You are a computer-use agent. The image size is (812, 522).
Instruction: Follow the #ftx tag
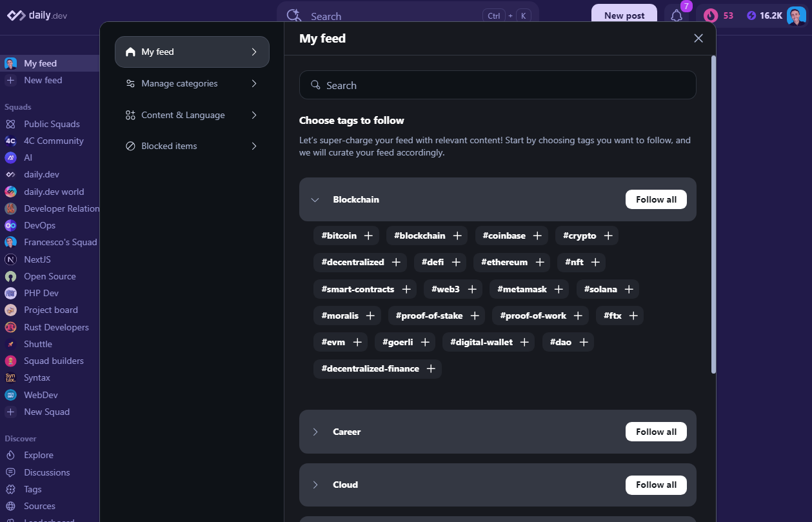coord(620,316)
